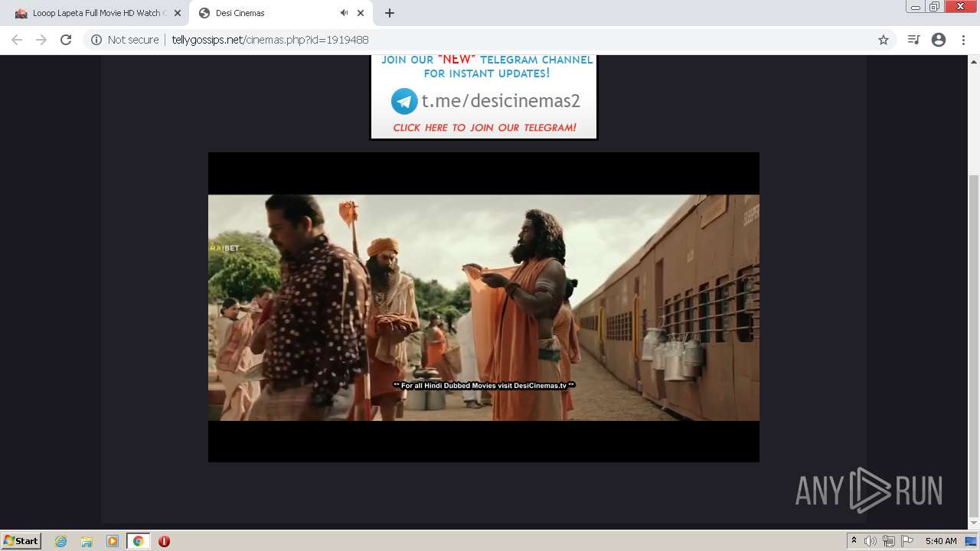Minimize the Chrome window
This screenshot has width=980, height=551.
916,7
